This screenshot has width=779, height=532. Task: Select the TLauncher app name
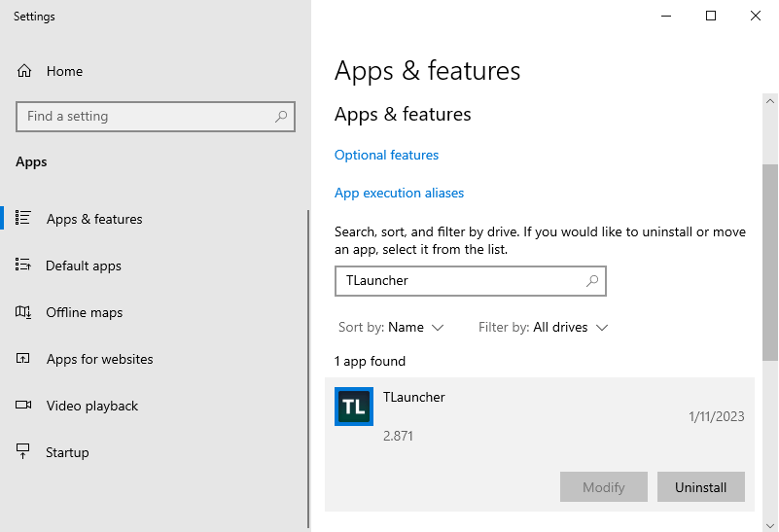414,398
